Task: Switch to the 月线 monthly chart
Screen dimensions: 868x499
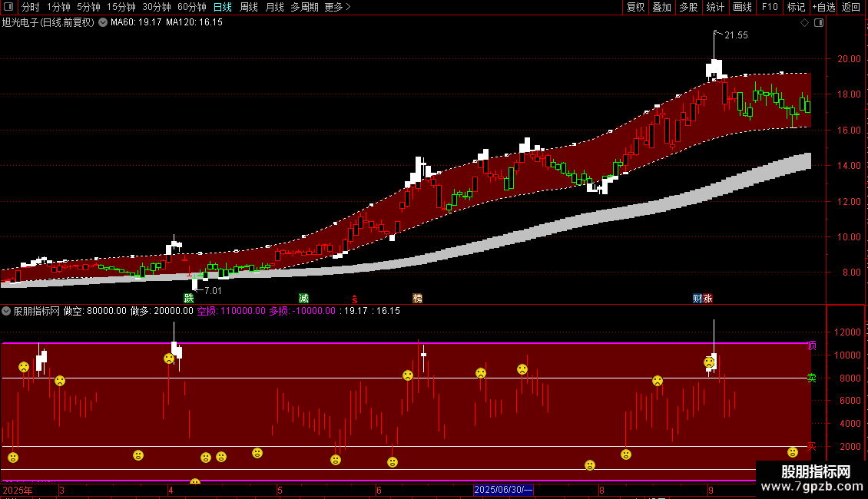Action: click(x=274, y=7)
